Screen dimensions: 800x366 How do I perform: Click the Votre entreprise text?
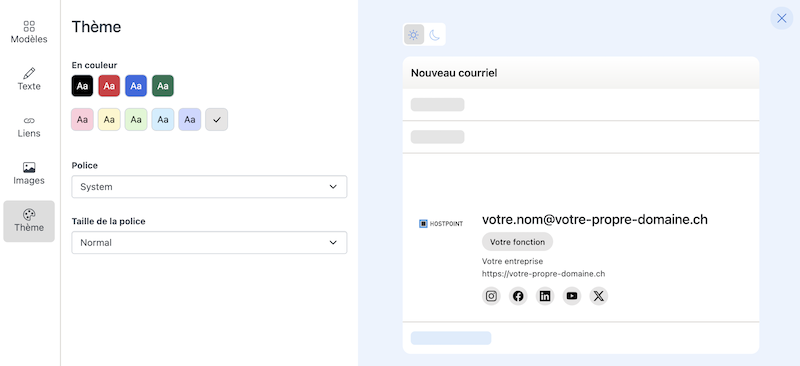[x=513, y=261]
